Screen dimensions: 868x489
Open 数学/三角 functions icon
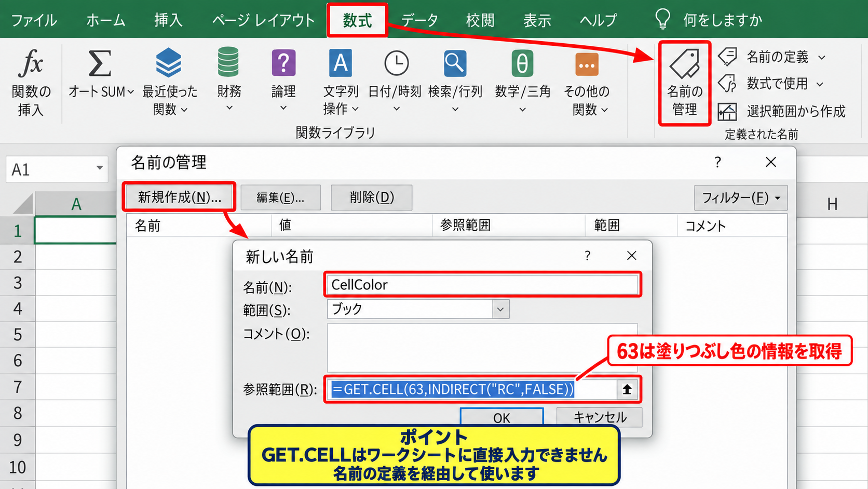522,63
